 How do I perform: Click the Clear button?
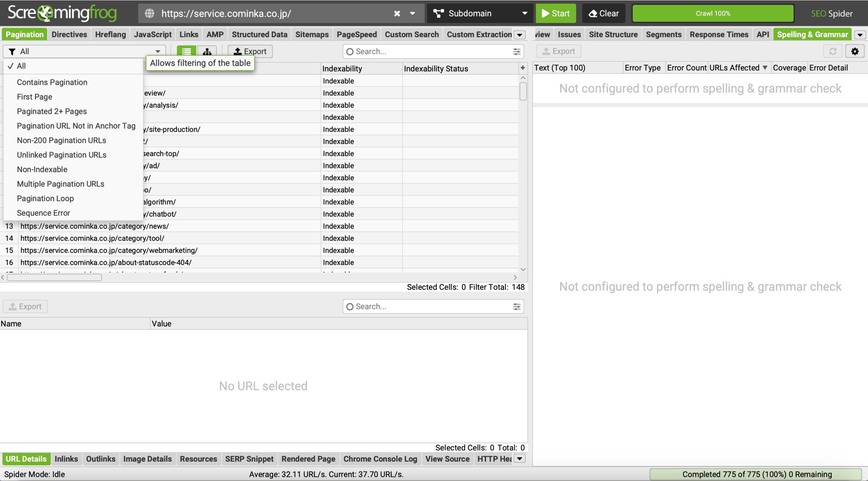coord(604,14)
